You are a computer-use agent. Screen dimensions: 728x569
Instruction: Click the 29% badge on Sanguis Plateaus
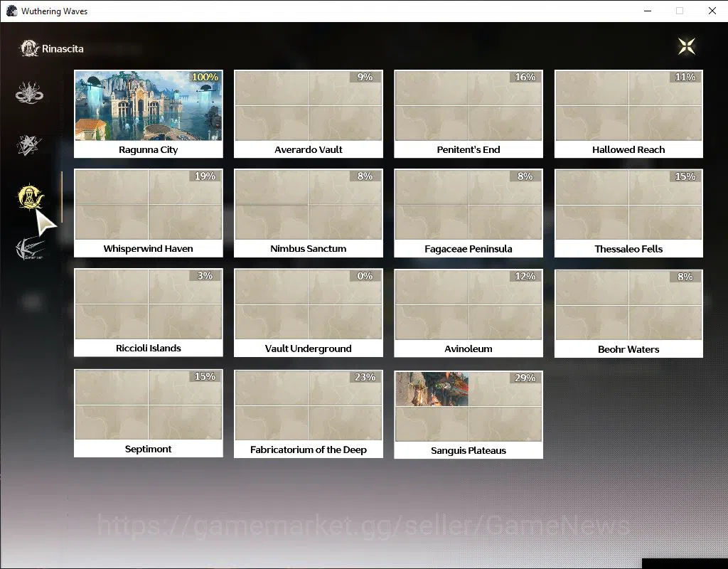525,378
